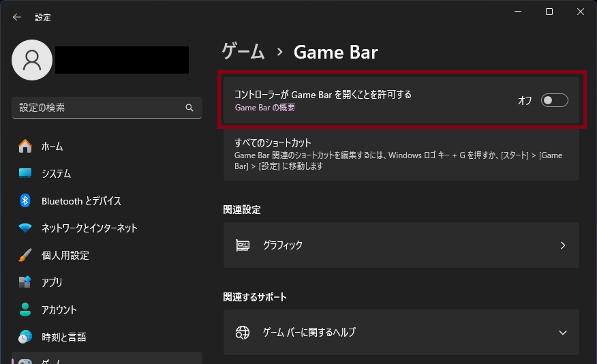The image size is (597, 364).
Task: Open Bluetooth とデバイス in the sidebar
Action: 81,200
